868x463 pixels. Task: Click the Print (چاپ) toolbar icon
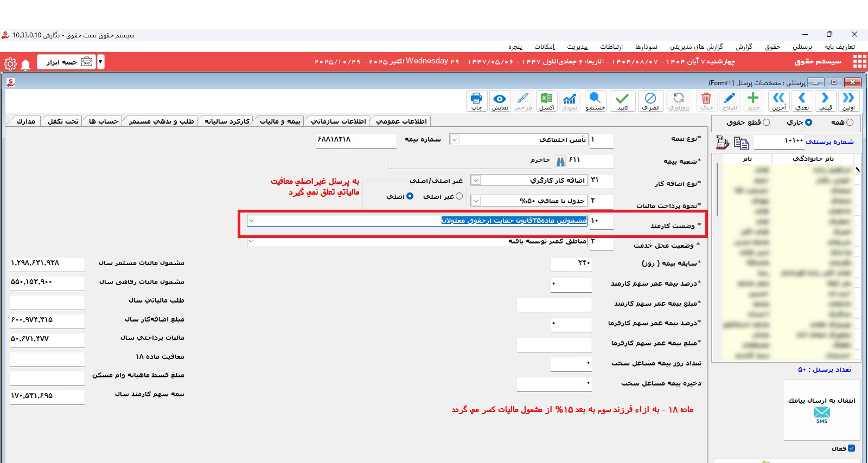tap(476, 101)
